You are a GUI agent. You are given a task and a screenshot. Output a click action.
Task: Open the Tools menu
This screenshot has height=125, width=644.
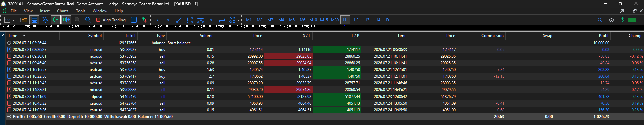(x=81, y=11)
